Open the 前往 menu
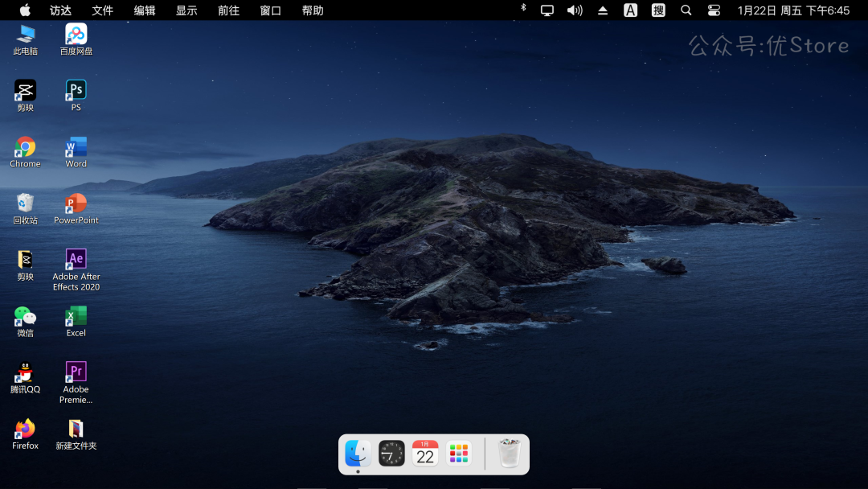The width and height of the screenshot is (868, 489). click(x=228, y=10)
